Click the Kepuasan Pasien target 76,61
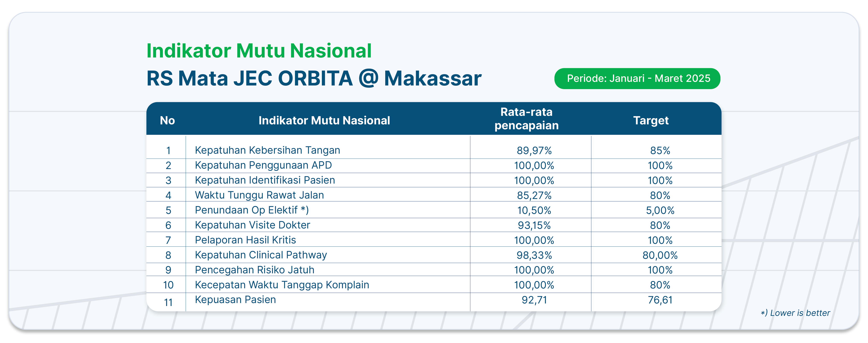Screen dimensions: 868x343 pos(660,300)
